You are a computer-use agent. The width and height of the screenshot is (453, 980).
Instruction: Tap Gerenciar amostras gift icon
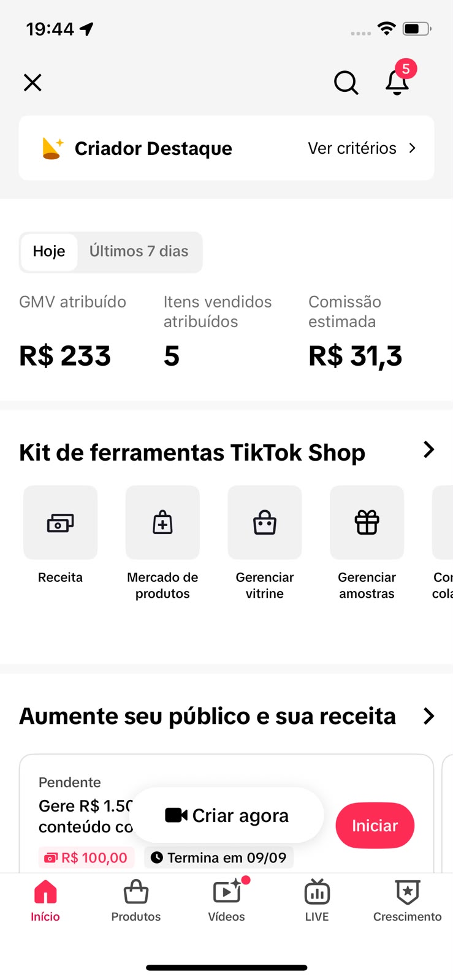click(367, 522)
